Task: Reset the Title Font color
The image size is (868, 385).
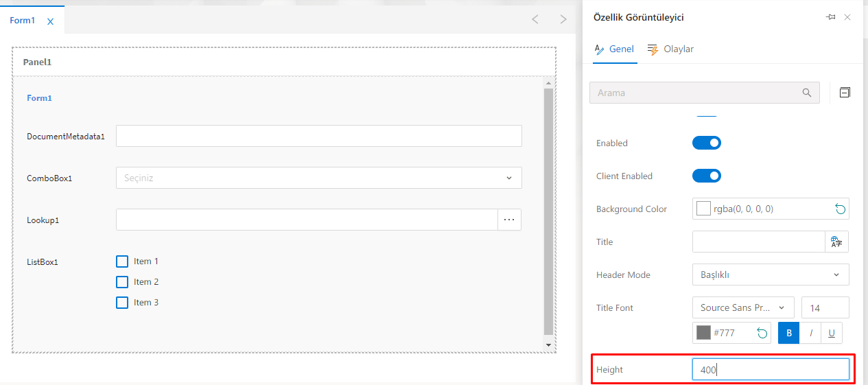Action: tap(762, 333)
